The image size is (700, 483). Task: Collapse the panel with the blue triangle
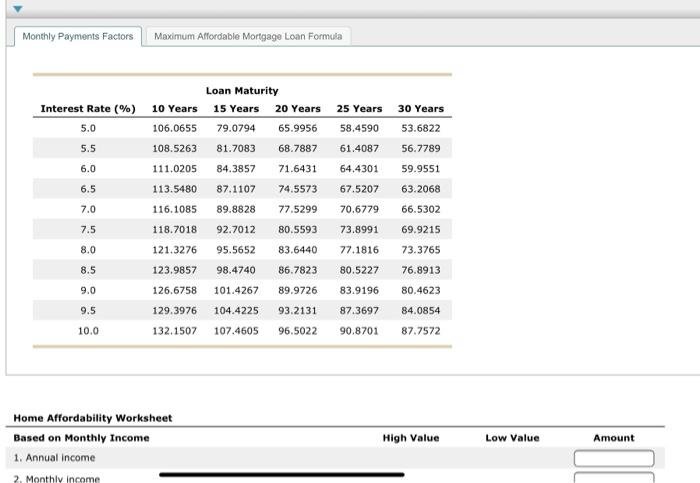click(x=17, y=8)
